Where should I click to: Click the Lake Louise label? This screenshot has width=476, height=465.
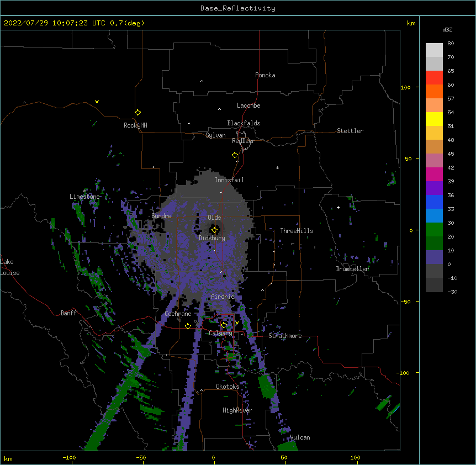click(x=9, y=267)
